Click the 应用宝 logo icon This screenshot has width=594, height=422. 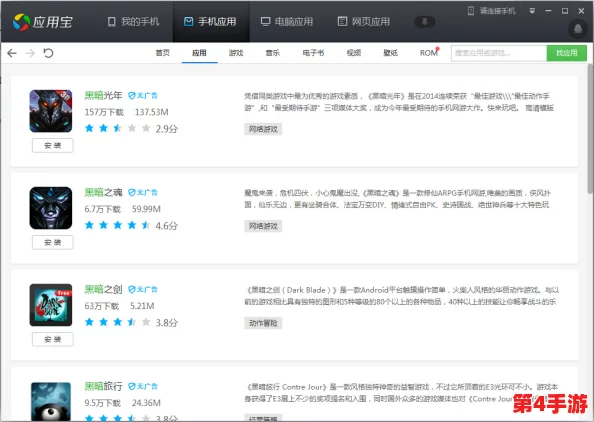[x=21, y=22]
